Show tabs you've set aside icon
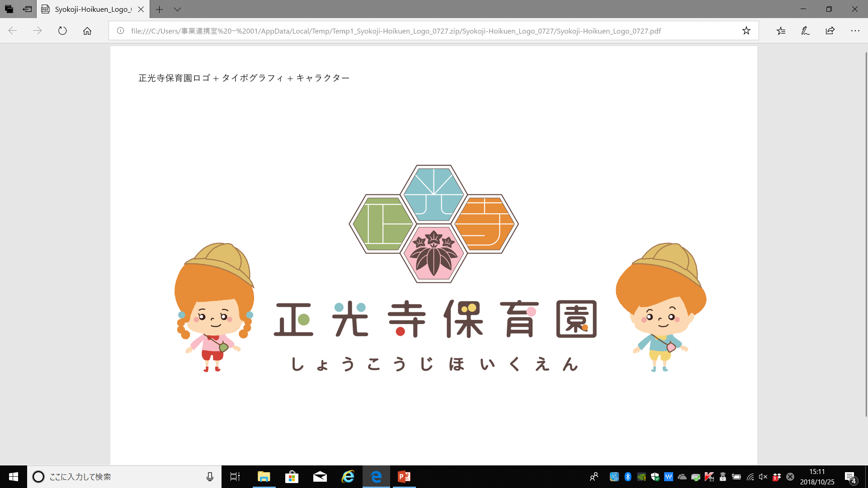Viewport: 868px width, 488px height. [x=9, y=9]
